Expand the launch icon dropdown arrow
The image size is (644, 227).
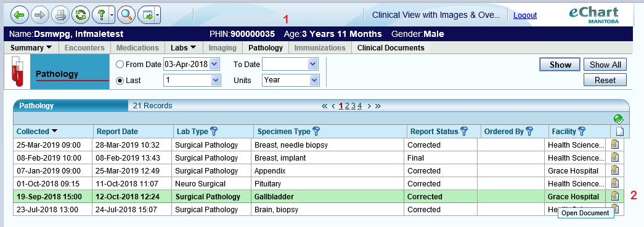pyautogui.click(x=158, y=15)
